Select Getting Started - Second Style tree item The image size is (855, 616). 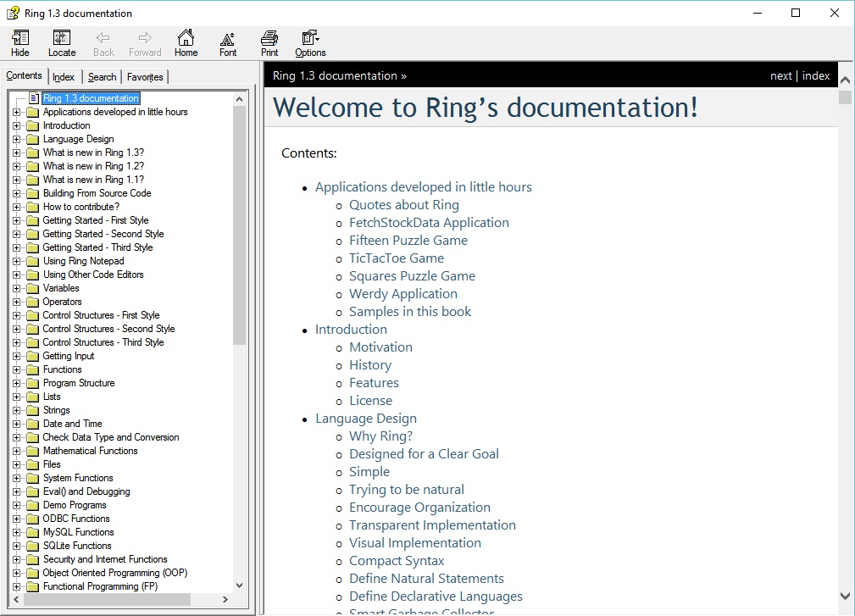[x=103, y=234]
